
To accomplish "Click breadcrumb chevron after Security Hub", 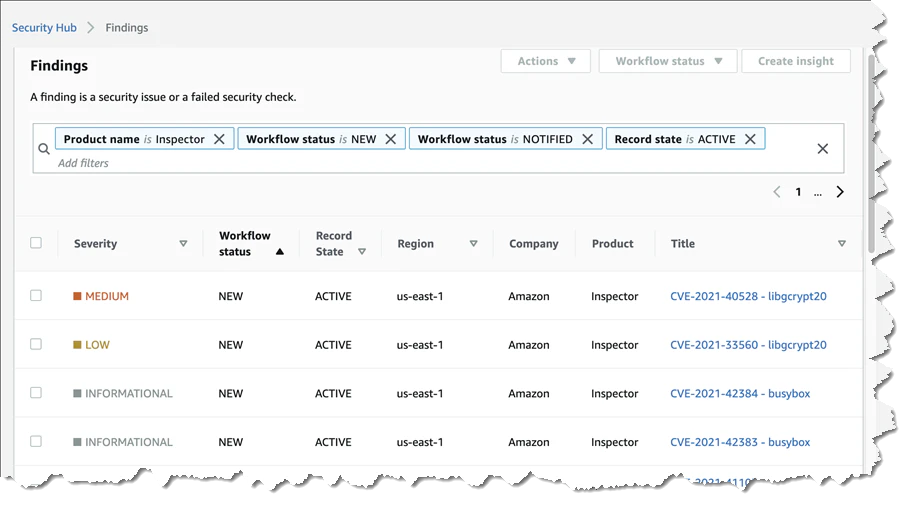I will click(x=90, y=28).
